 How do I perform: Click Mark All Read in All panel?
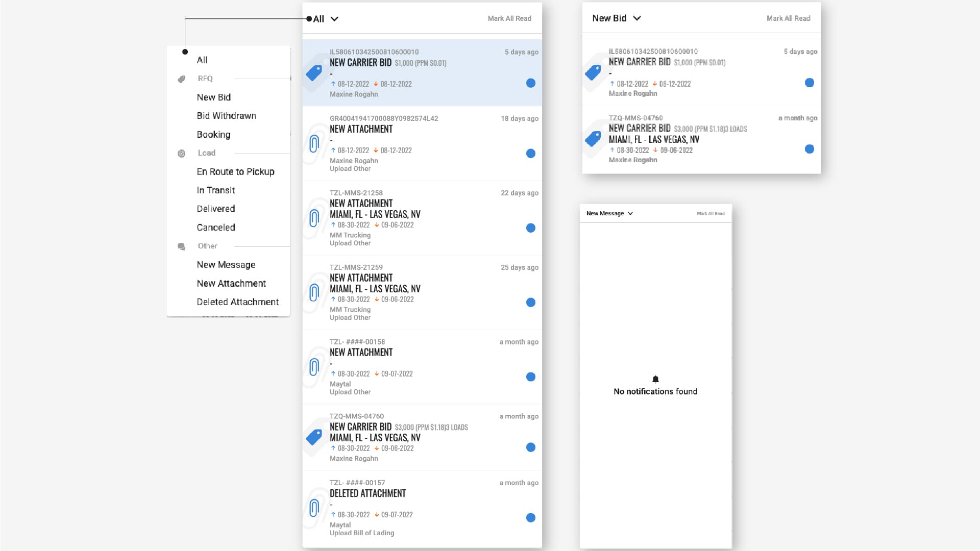point(509,18)
